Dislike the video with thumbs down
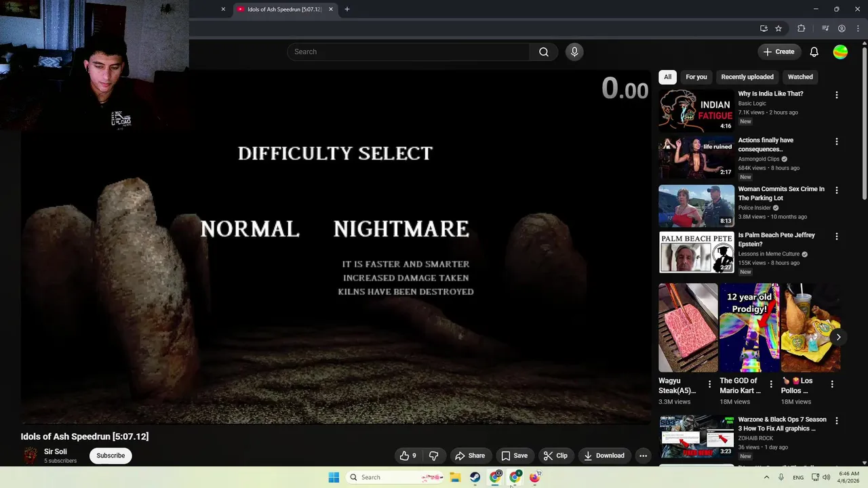The image size is (868, 488). pos(434,455)
